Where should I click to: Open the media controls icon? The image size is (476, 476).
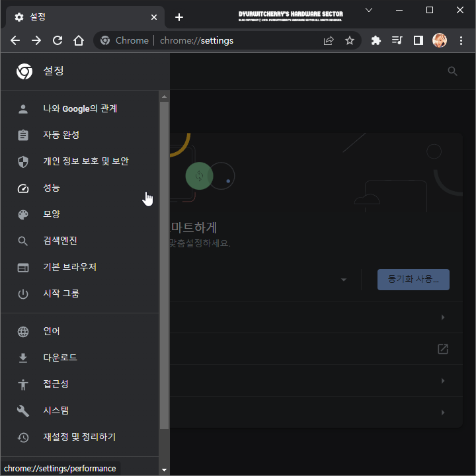[397, 40]
